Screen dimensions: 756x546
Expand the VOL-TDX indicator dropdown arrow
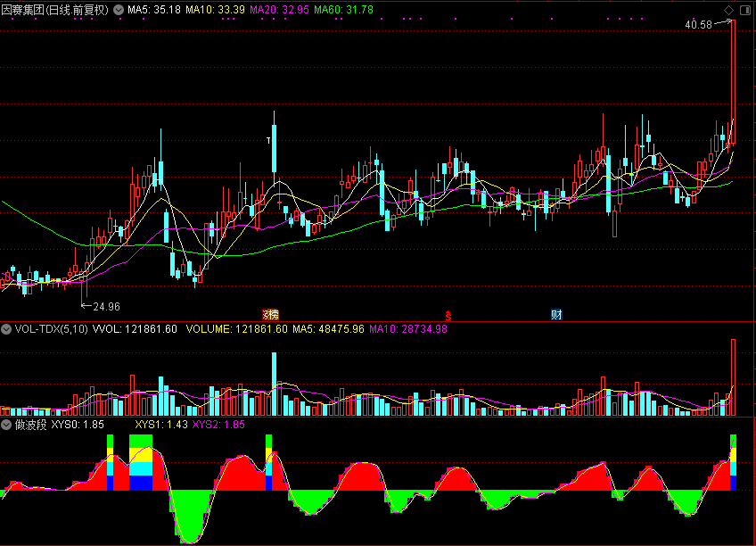click(x=6, y=329)
